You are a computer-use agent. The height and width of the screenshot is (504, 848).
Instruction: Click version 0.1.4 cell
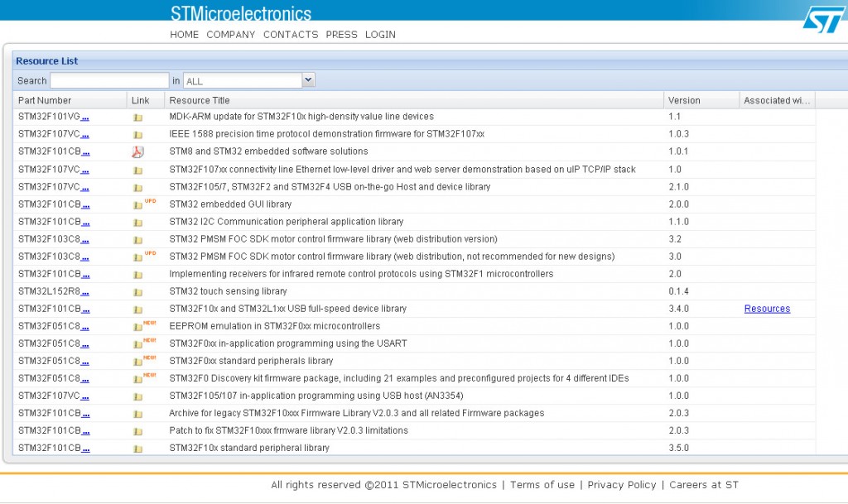(x=679, y=291)
